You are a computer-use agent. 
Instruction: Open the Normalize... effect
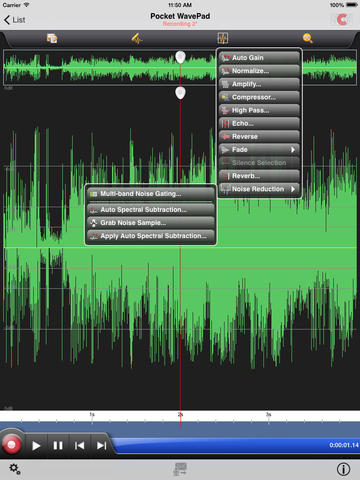click(x=259, y=71)
